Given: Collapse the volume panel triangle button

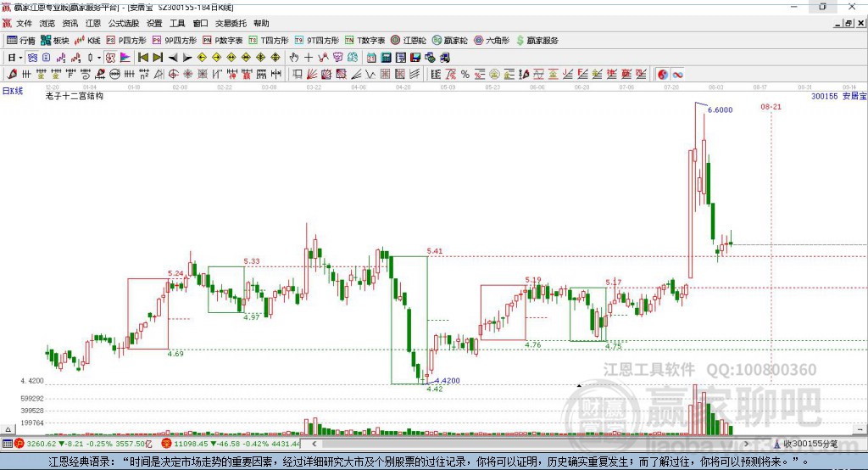Looking at the screenshot, I should tap(8, 429).
